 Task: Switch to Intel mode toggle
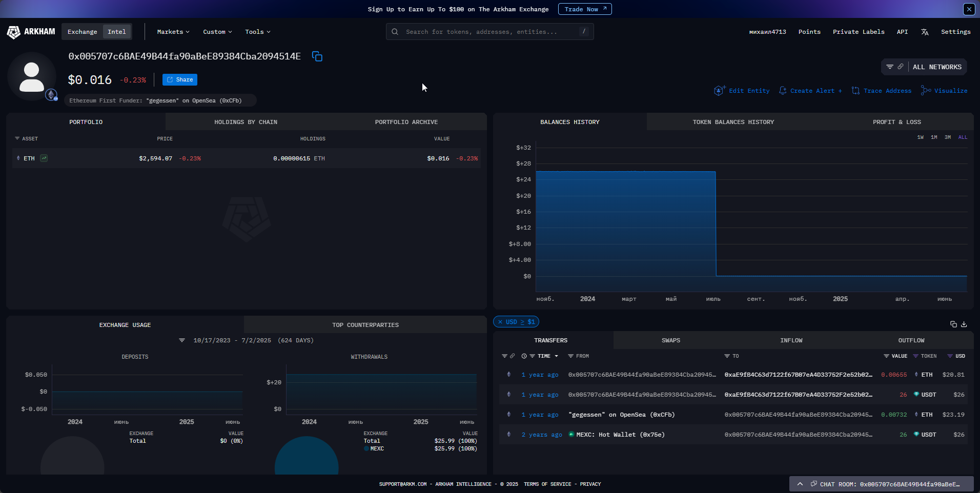[117, 32]
